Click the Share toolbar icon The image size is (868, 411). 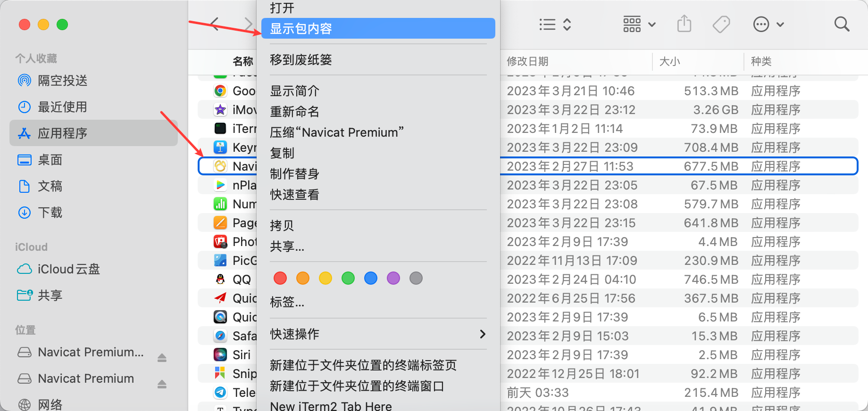click(x=684, y=24)
